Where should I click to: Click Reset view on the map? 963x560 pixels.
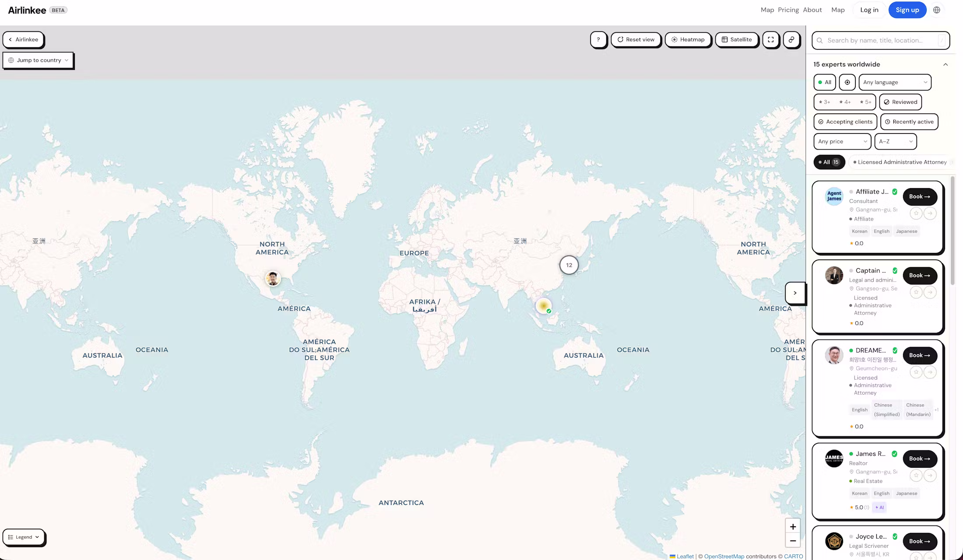pyautogui.click(x=636, y=39)
